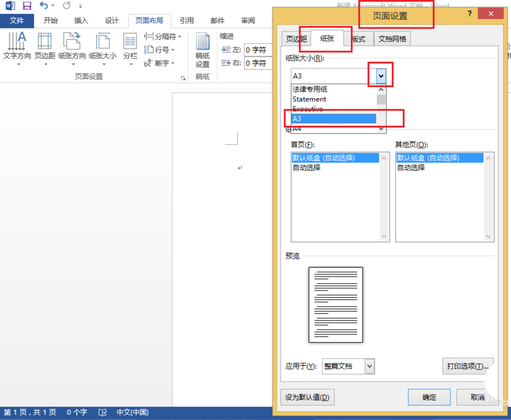
Task: Click the left indent 左 input field
Action: 258,50
